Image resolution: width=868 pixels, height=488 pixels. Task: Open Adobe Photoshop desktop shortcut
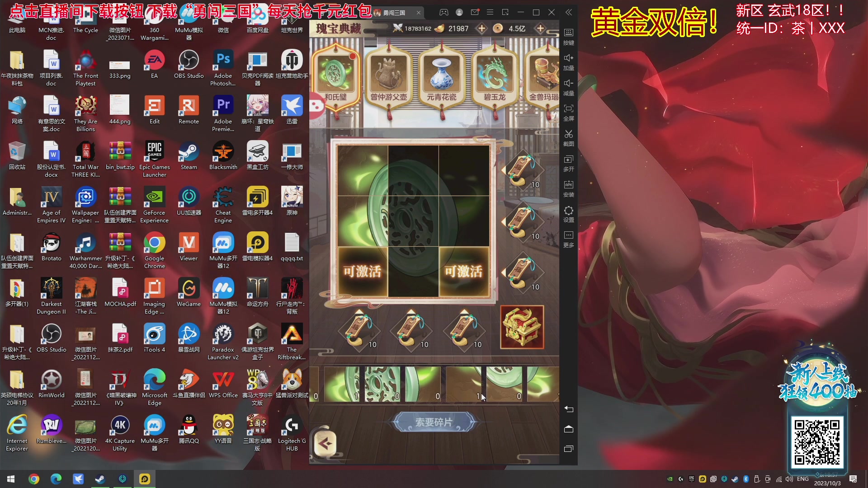click(x=223, y=68)
